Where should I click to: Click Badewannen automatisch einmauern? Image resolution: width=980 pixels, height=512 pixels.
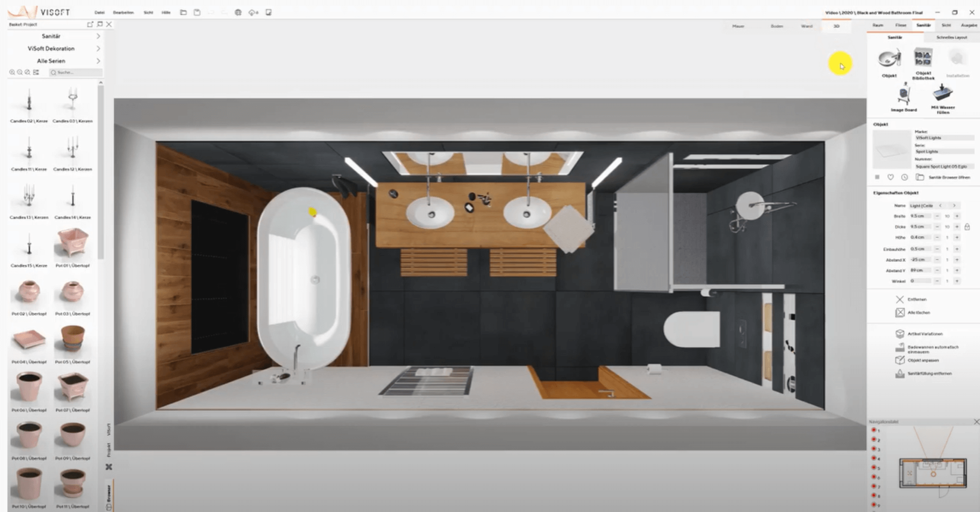coord(927,349)
